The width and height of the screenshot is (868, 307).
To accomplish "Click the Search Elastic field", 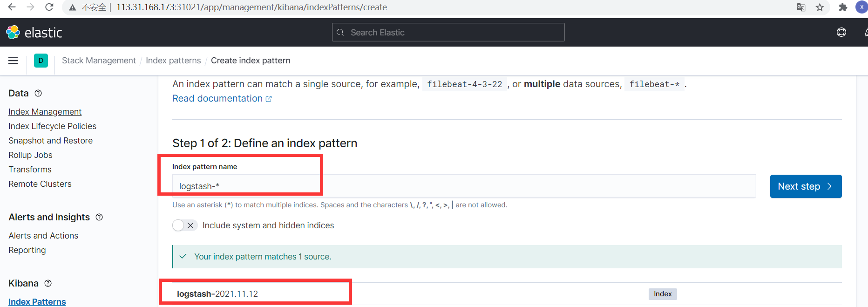I will [448, 32].
